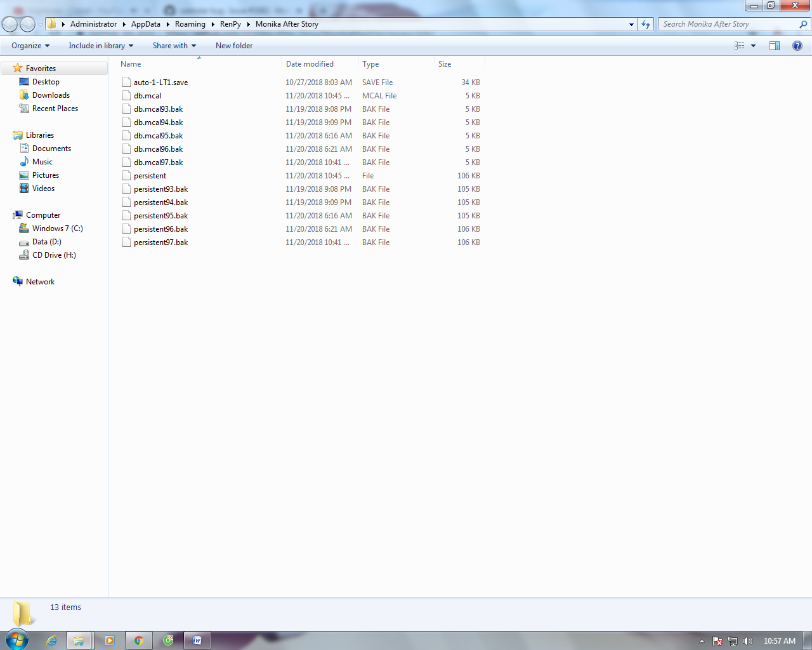Image resolution: width=812 pixels, height=650 pixels.
Task: Open Downloads in the navigation pane
Action: tap(51, 95)
